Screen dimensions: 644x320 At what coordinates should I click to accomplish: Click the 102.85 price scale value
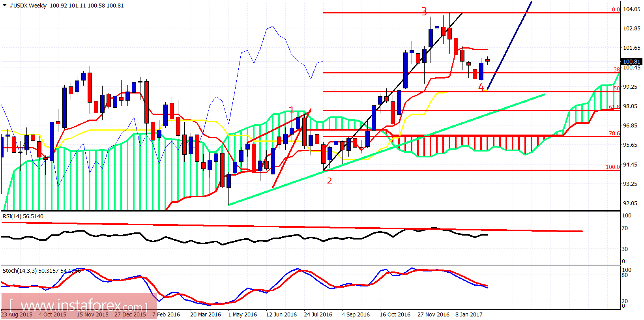[x=632, y=28]
